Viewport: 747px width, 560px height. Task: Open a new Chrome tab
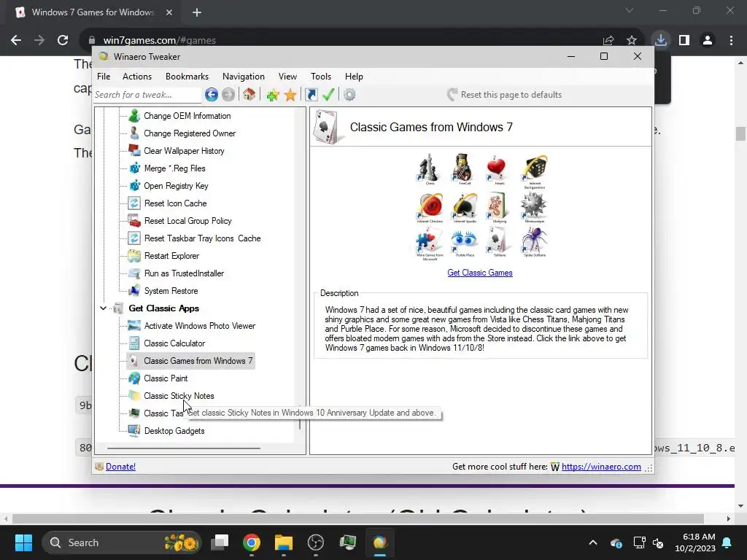197,12
